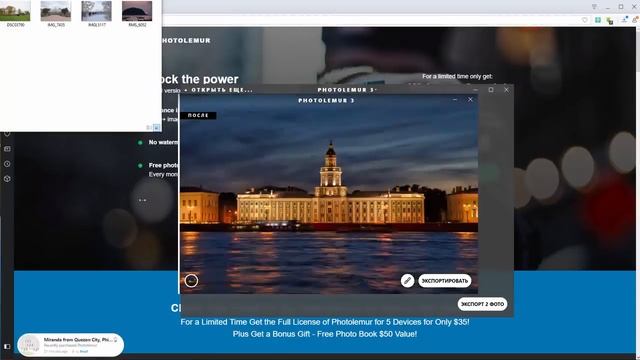Open extensions cube icon in browser sidebar

click(7, 179)
